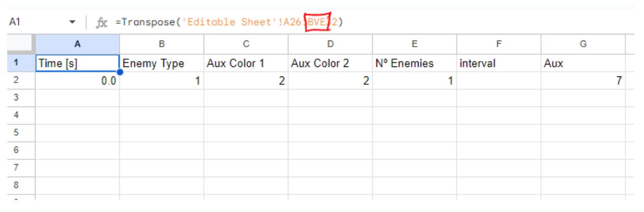The width and height of the screenshot is (644, 212).
Task: Click the Time [s] cell
Action: (77, 63)
